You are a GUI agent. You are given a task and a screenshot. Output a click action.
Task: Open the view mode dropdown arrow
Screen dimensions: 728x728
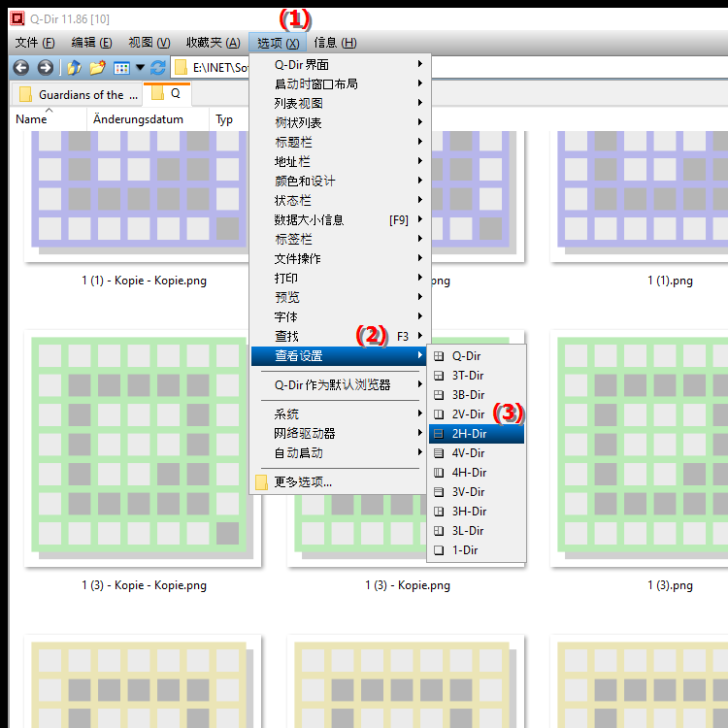click(x=140, y=68)
